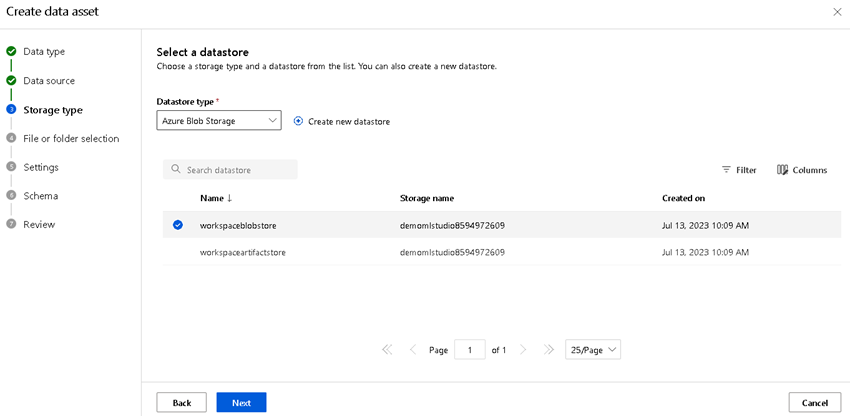Viewport: 850px width, 416px height.
Task: Click the plus icon for Create new datastore
Action: (x=298, y=121)
